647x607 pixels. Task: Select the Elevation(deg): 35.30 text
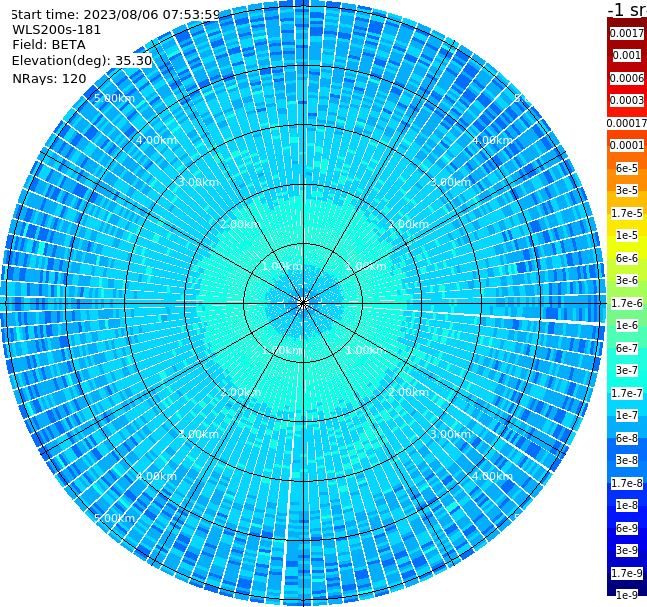tap(82, 61)
